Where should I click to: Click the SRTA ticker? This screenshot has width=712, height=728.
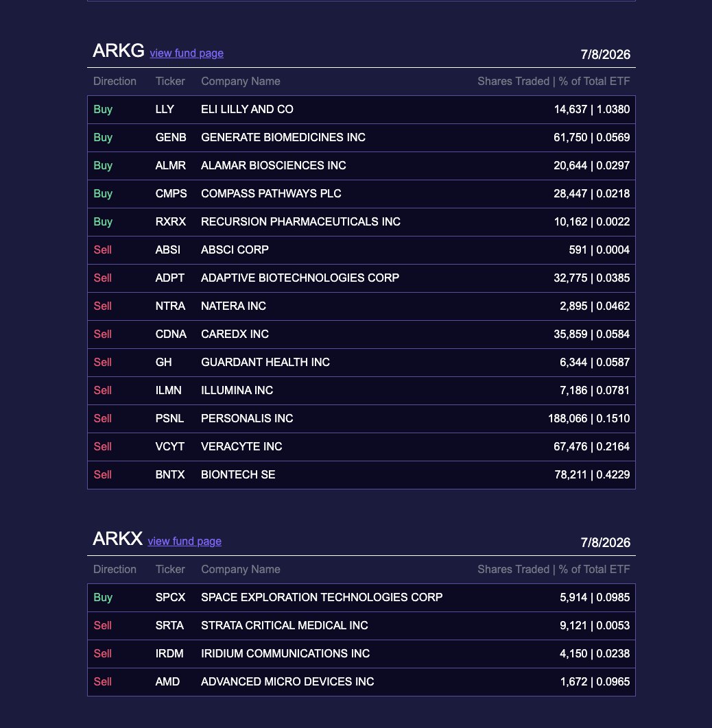tap(169, 625)
